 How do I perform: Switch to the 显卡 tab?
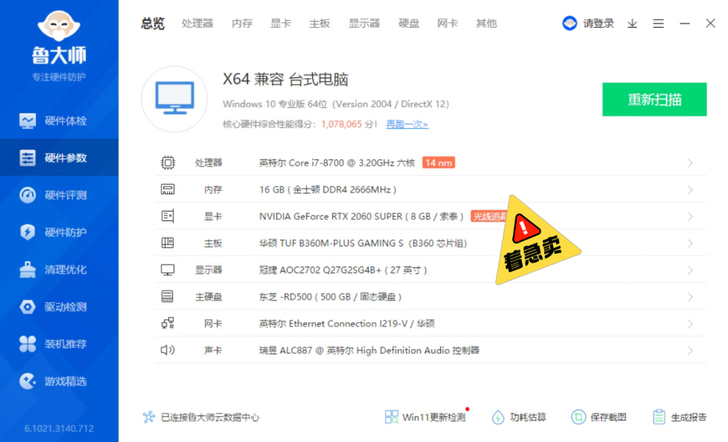[x=281, y=23]
